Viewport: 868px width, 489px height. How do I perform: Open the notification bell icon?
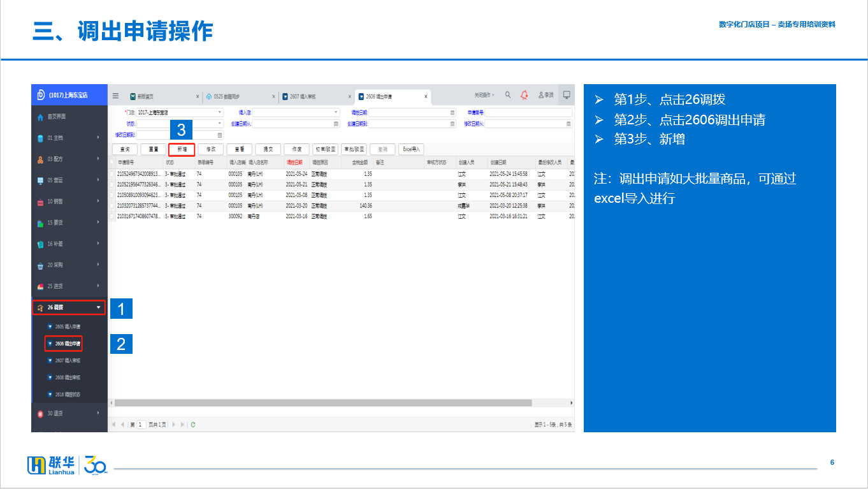pos(524,95)
